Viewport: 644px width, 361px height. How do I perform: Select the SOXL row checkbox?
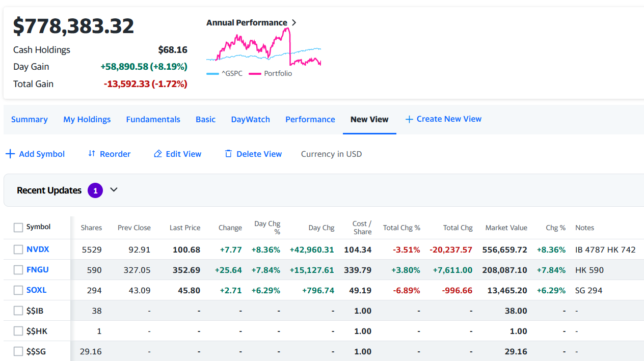pos(18,290)
